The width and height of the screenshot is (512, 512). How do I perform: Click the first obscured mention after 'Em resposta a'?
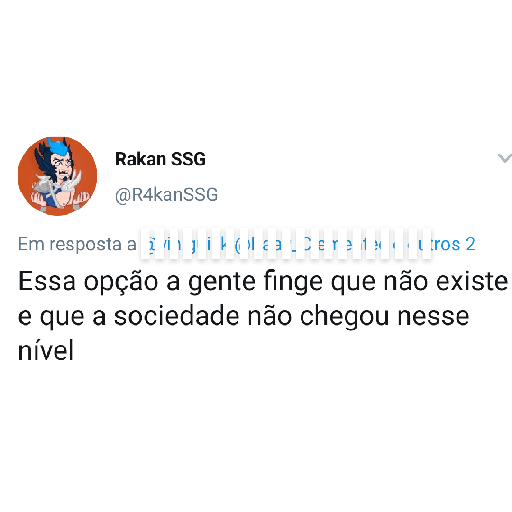pos(189,244)
